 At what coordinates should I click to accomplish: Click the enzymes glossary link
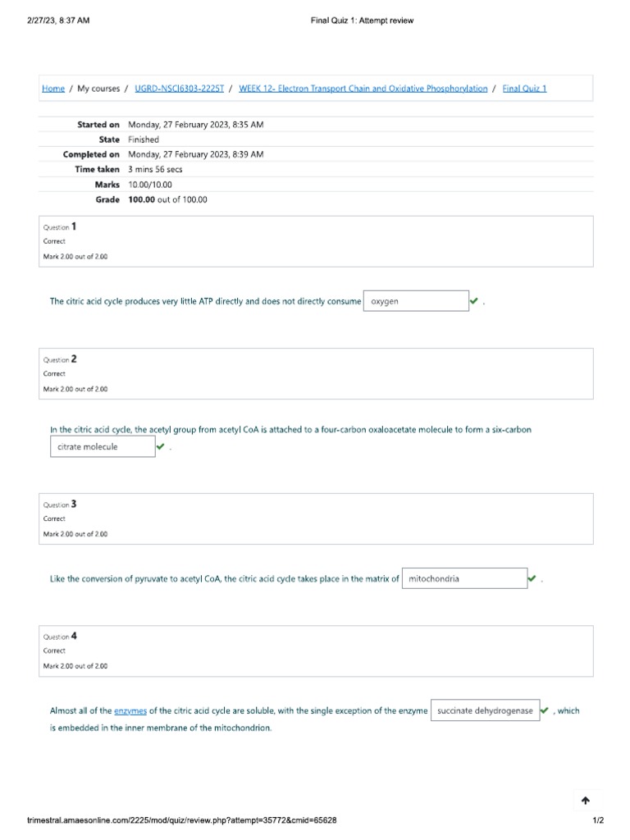coord(130,711)
